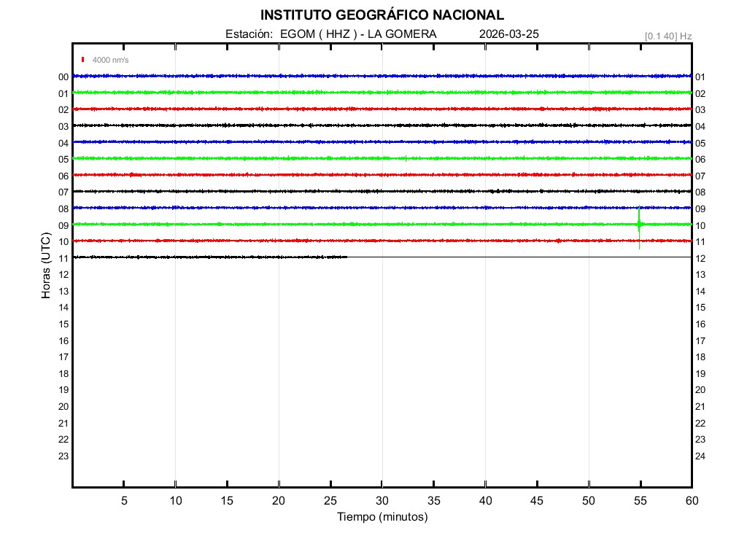
Task: Click the 55 minute tick label
Action: 640,501
